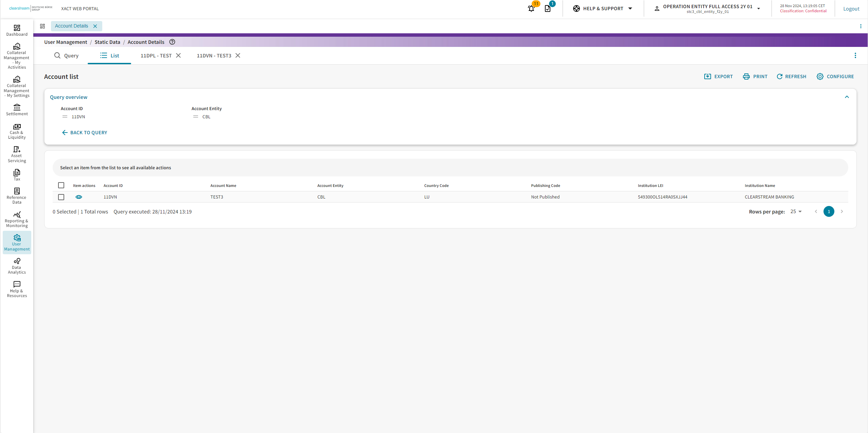The image size is (868, 433).
Task: Collapse the Query overview panel
Action: click(847, 97)
